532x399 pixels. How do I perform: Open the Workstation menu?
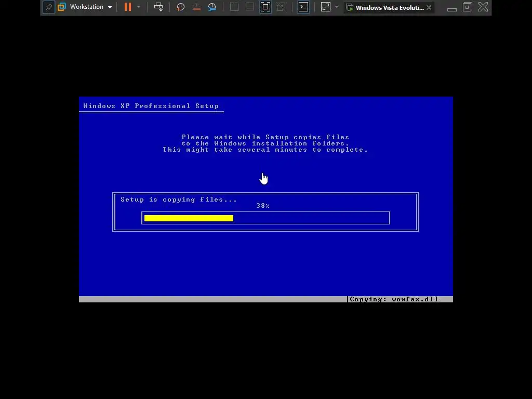(x=91, y=7)
